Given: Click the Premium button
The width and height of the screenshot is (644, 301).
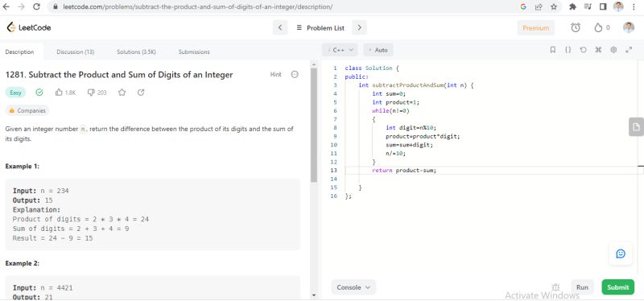Looking at the screenshot, I should coord(535,28).
